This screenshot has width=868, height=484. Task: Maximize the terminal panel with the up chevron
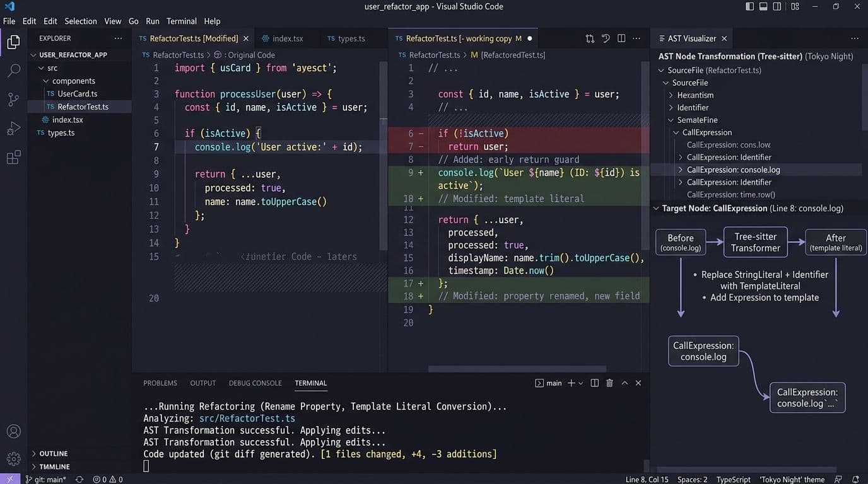coord(625,383)
